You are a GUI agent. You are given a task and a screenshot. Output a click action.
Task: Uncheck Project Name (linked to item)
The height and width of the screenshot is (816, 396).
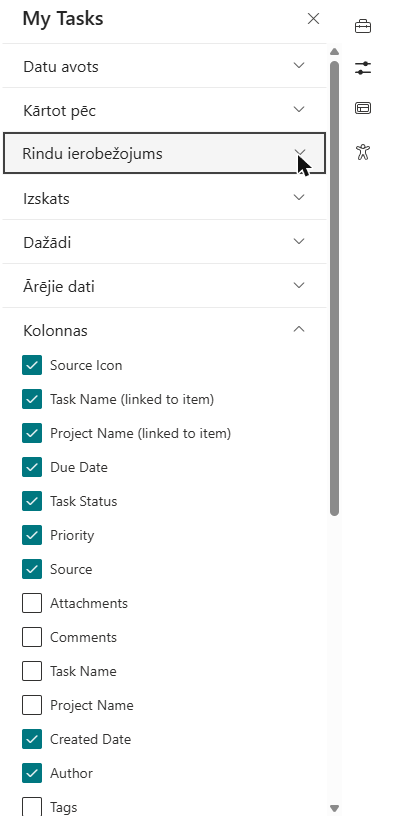[32, 433]
